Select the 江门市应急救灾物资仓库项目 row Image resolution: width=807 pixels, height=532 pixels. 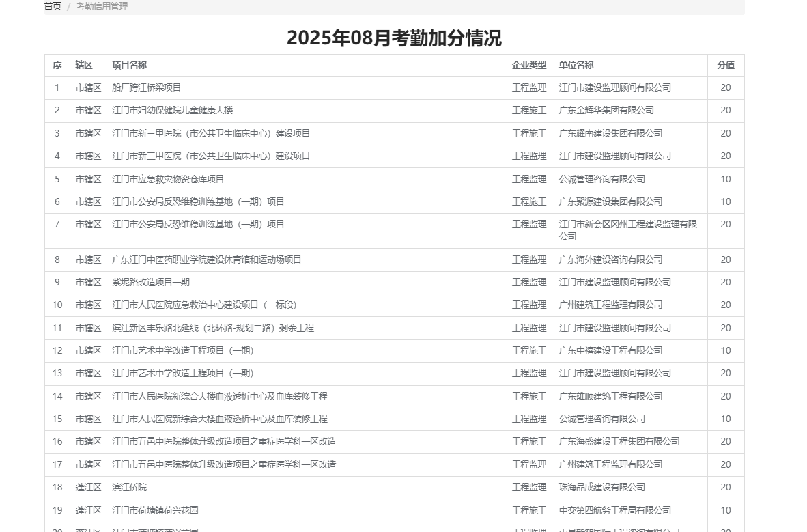[168, 179]
